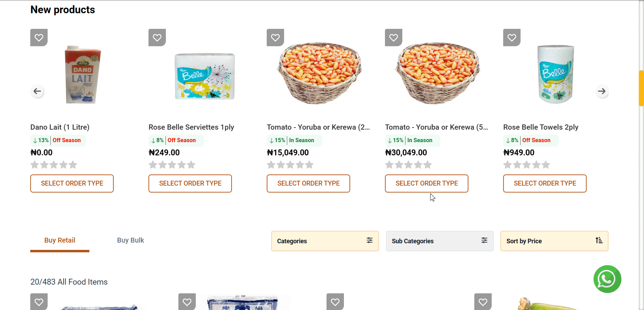Click the wishlist heart on Dano Lait
Image resolution: width=644 pixels, height=310 pixels.
[x=39, y=37]
